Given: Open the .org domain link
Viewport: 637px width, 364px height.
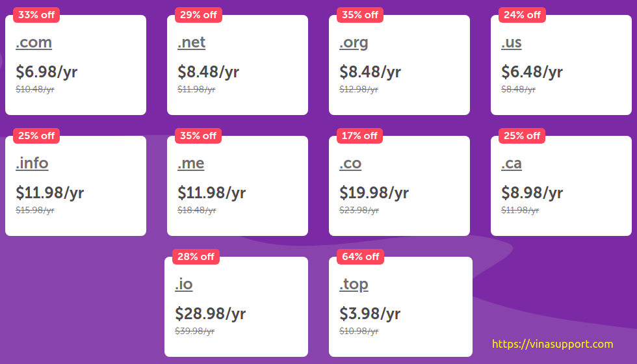Looking at the screenshot, I should tap(354, 43).
